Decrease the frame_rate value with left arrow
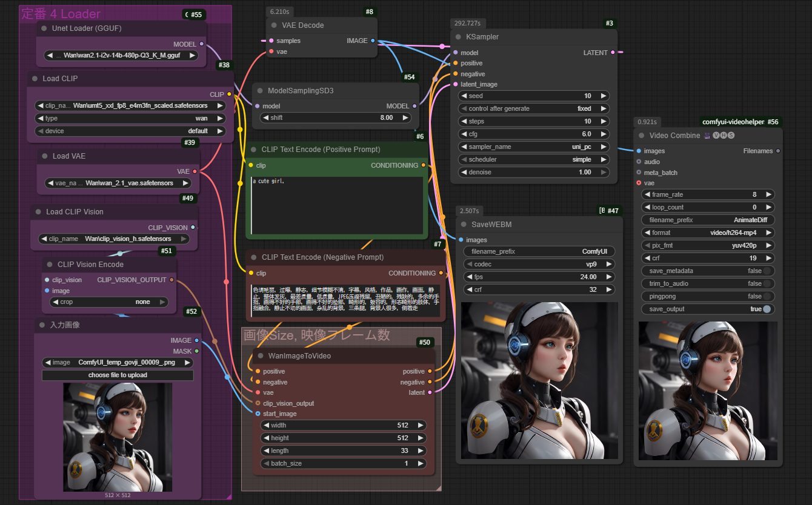812x505 pixels. click(x=647, y=194)
